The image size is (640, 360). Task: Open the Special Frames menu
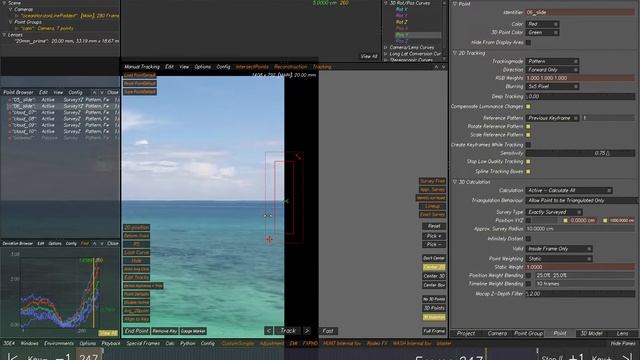143,344
